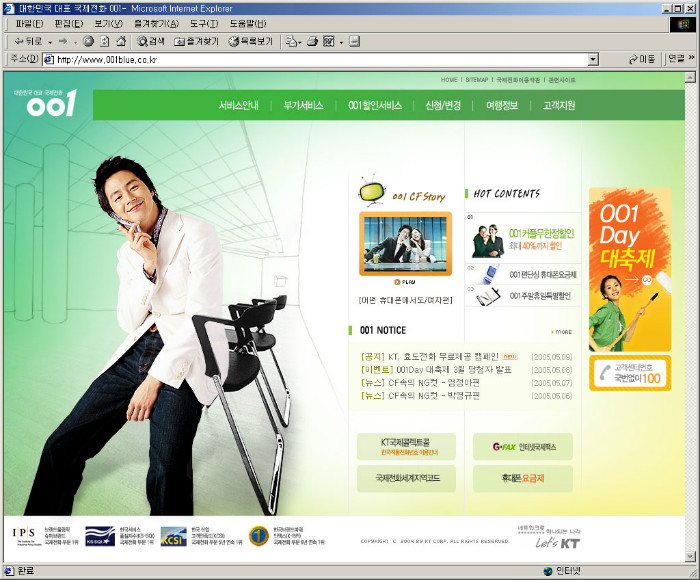Open the 즐겨찾기 favorites toolbar button
700x580 pixels.
click(196, 42)
